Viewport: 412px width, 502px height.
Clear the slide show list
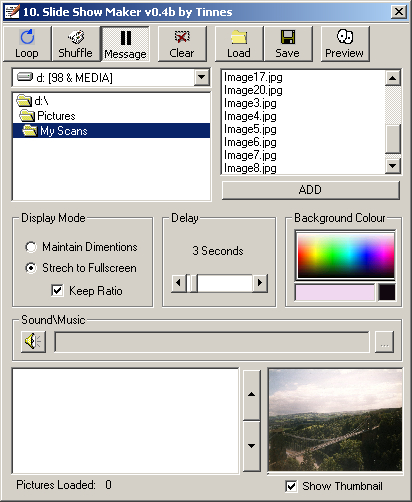pyautogui.click(x=182, y=44)
